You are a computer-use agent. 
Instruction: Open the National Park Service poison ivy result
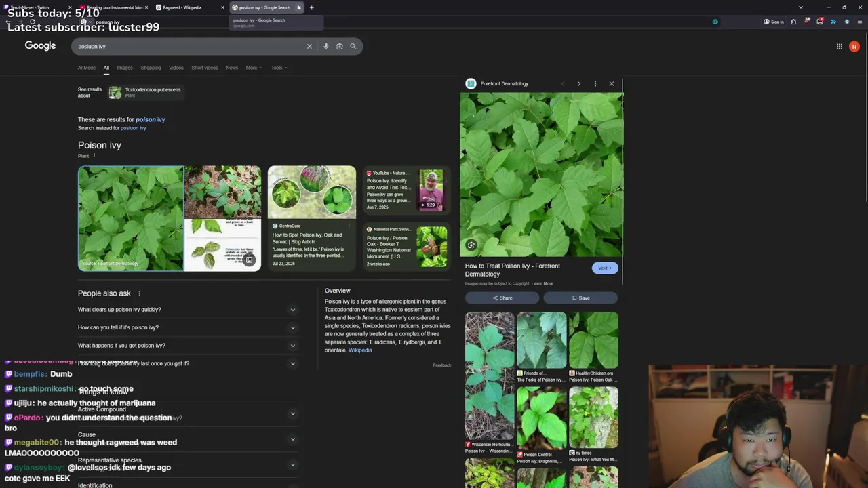(406, 247)
